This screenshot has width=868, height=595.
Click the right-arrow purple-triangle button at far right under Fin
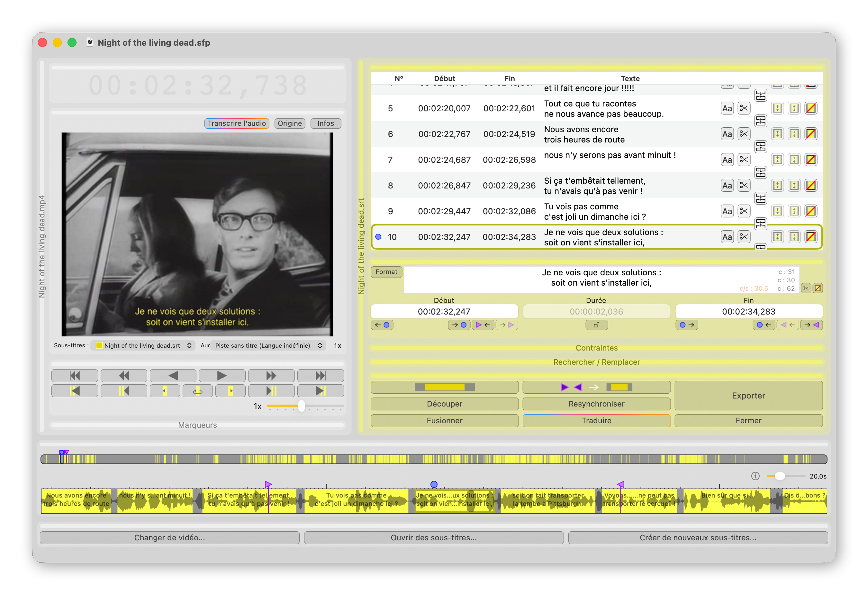coord(811,325)
